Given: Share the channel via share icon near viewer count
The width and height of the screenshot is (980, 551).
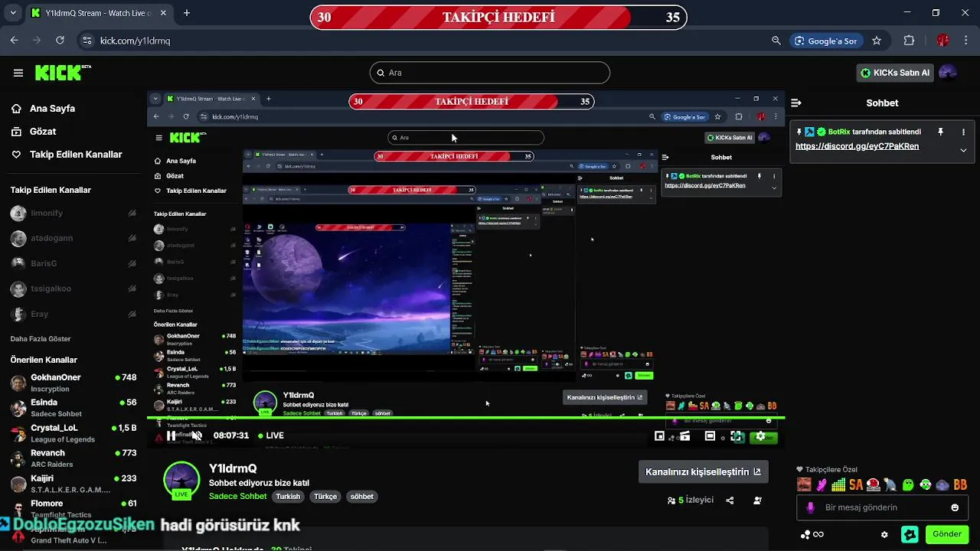Looking at the screenshot, I should [730, 500].
